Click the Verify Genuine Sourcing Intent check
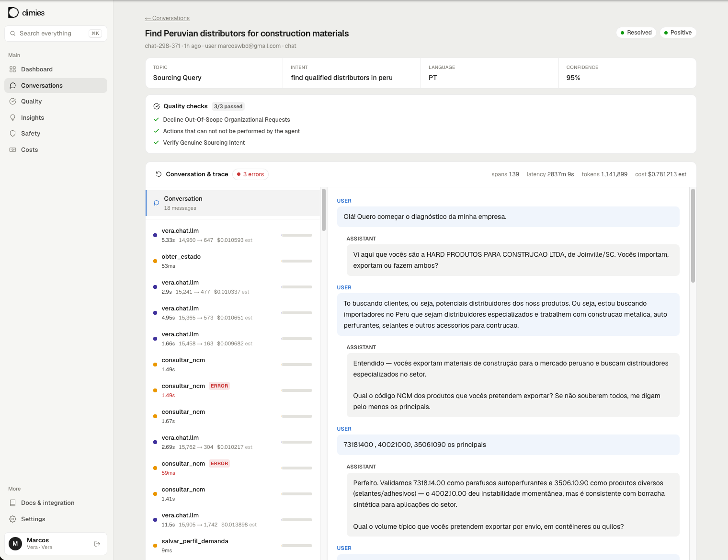The height and width of the screenshot is (560, 728). (204, 143)
